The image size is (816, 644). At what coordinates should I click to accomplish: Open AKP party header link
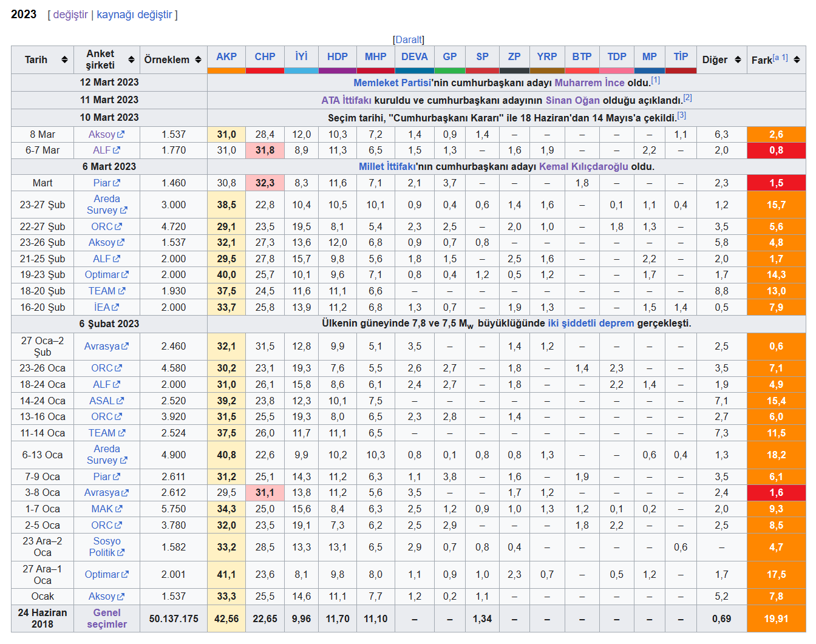226,56
